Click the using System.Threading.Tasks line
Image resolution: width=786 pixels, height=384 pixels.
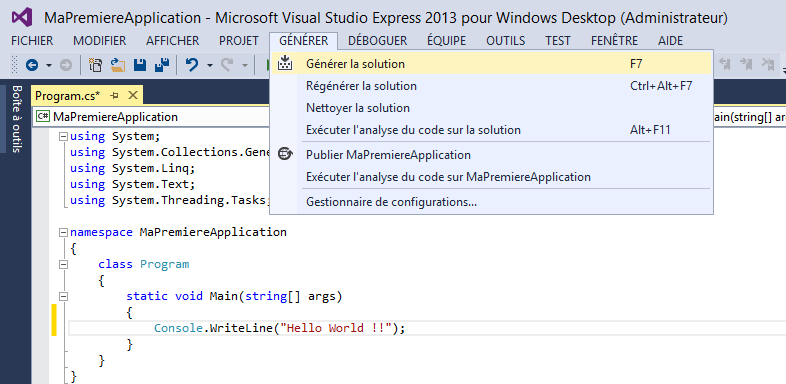[x=170, y=200]
